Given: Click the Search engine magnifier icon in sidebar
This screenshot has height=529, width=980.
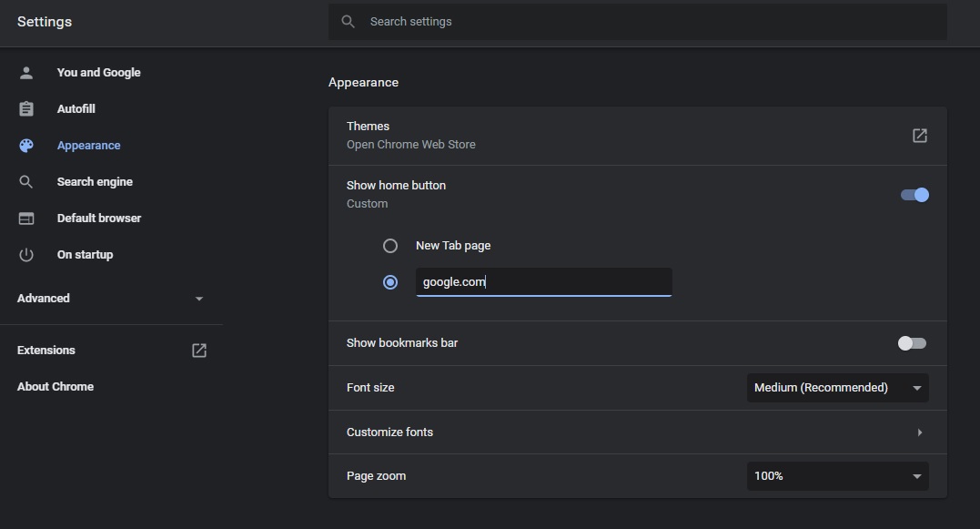Looking at the screenshot, I should [26, 182].
